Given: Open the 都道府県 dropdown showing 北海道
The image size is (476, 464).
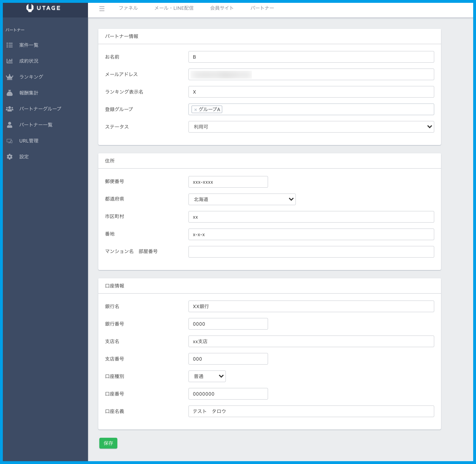Looking at the screenshot, I should coord(242,199).
